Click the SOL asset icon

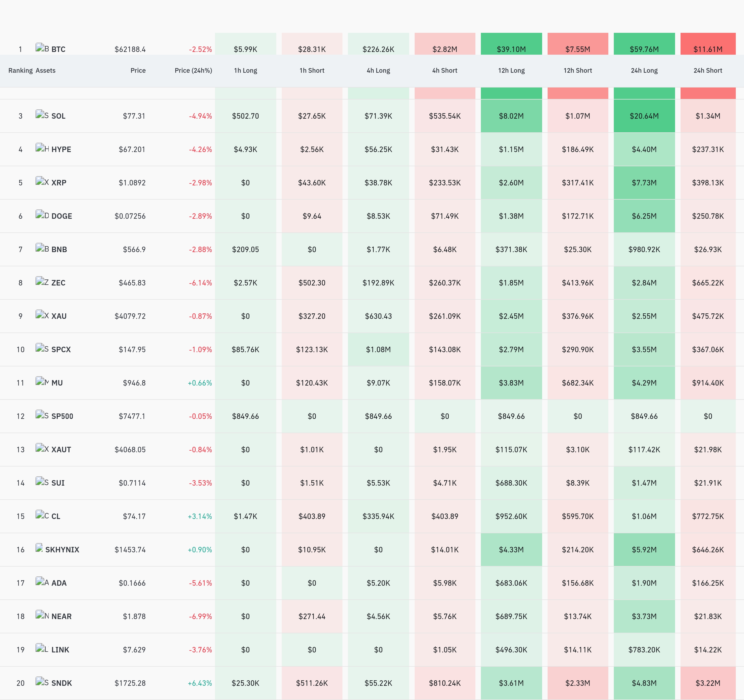(x=42, y=115)
